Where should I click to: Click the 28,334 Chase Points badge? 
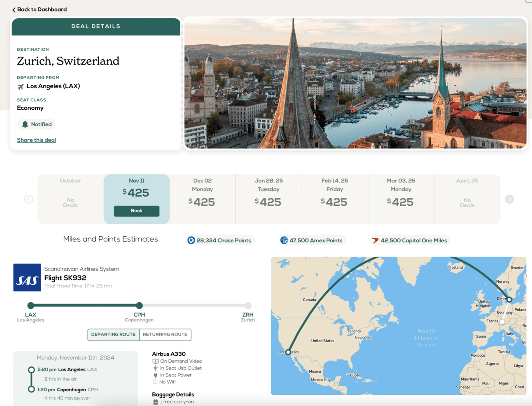[220, 240]
